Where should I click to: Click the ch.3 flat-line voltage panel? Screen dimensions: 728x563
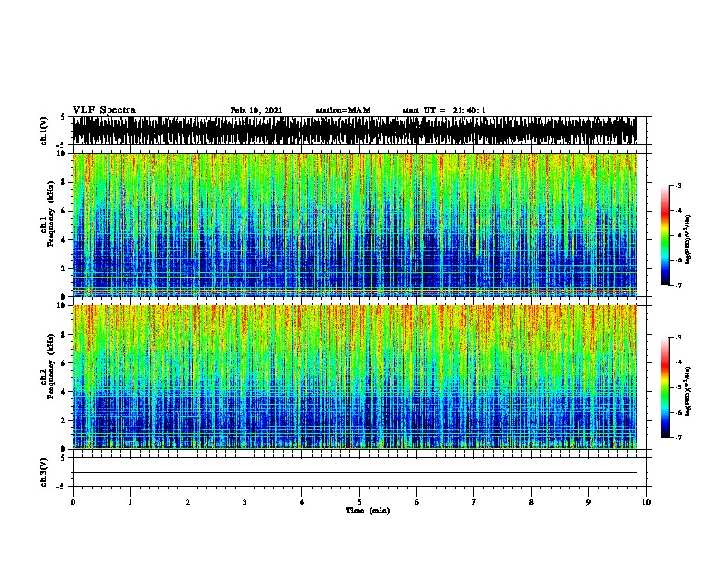pos(359,472)
